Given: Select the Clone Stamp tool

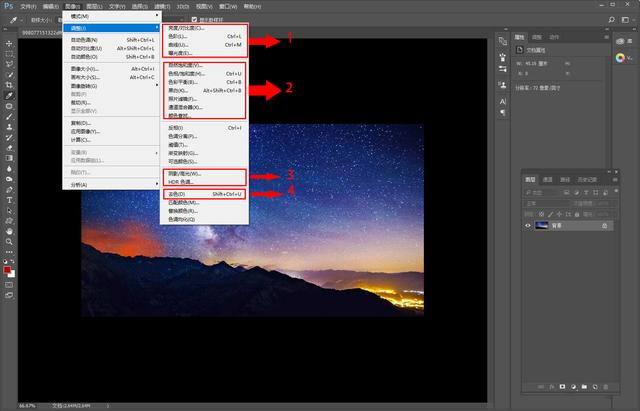Looking at the screenshot, I should tap(9, 127).
